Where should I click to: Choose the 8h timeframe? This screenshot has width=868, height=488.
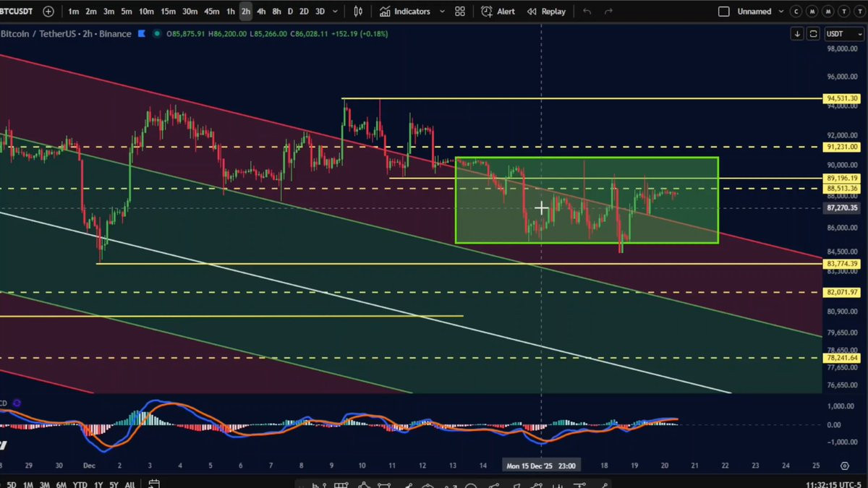(x=276, y=12)
